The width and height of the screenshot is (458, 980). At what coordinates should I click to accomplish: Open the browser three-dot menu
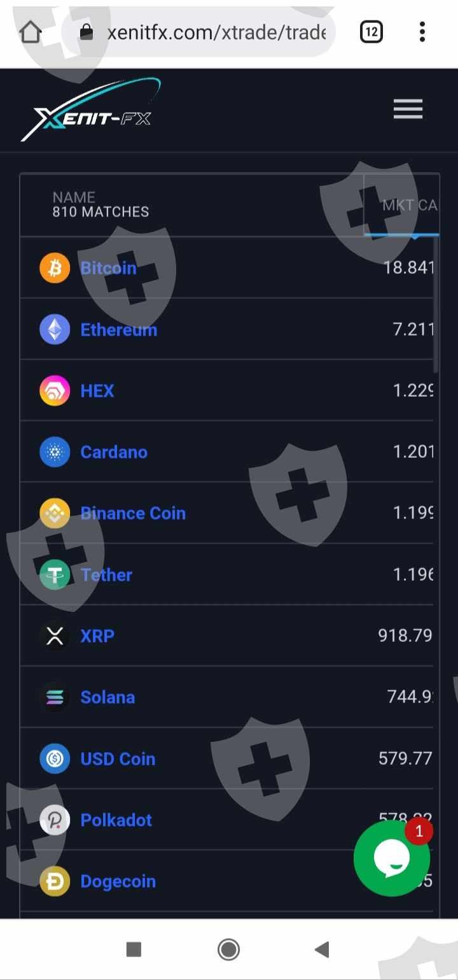(422, 31)
